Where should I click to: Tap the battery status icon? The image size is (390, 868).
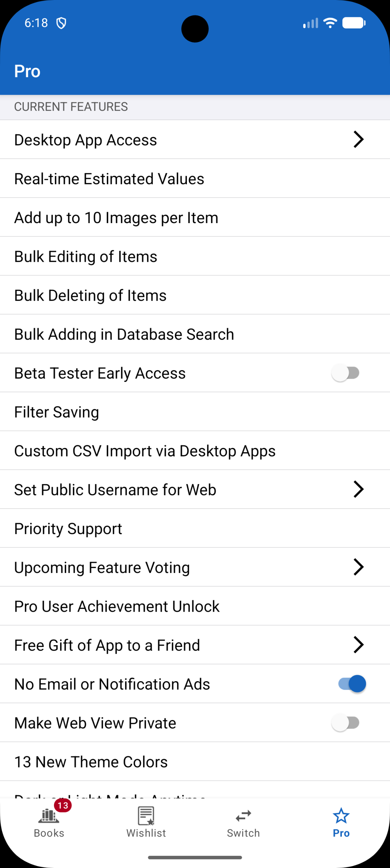tap(354, 23)
